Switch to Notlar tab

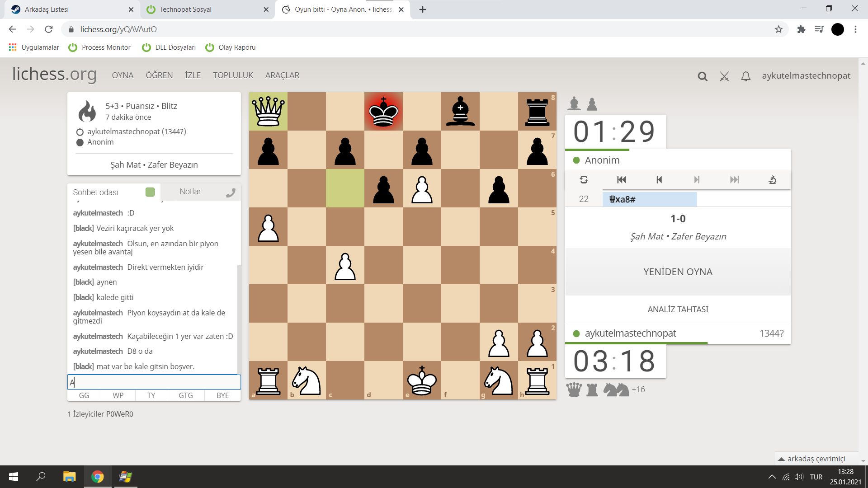coord(190,192)
